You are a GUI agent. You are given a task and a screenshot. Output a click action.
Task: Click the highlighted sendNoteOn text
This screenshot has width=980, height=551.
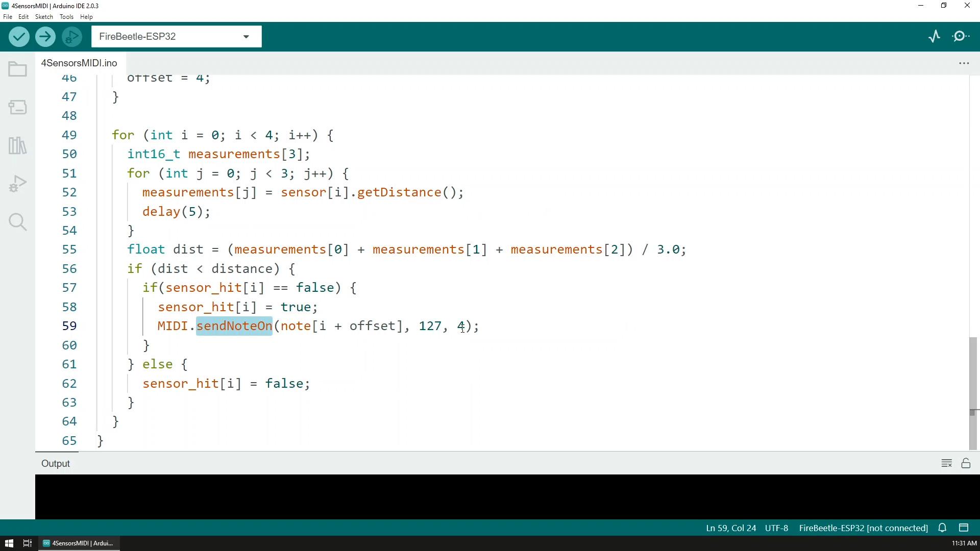click(x=234, y=326)
